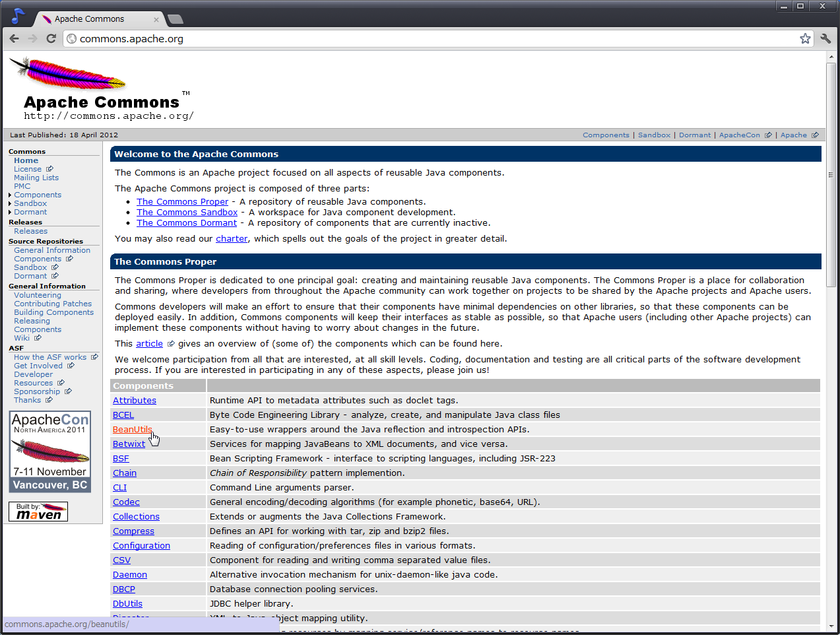Click external icon beside Thanks
Viewport: 840px width, 635px height.
[x=49, y=400]
